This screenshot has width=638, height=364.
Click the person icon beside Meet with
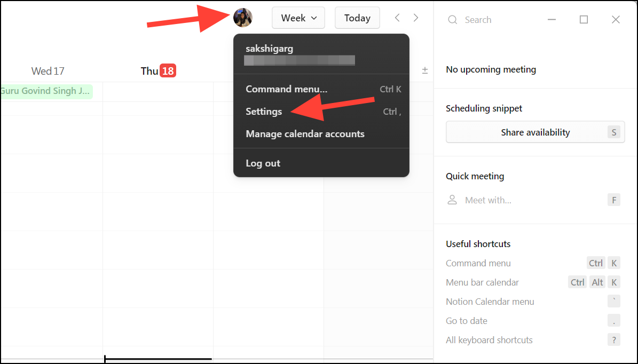(x=452, y=200)
